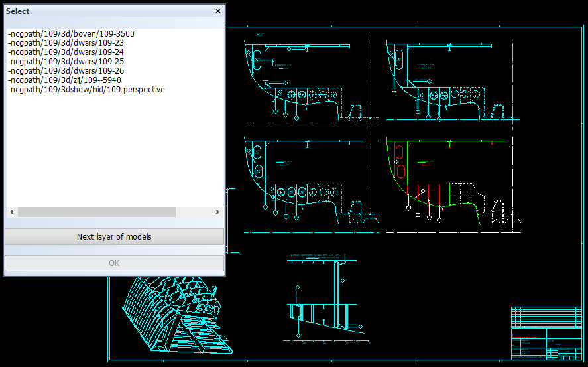
Task: Close the Select dialog
Action: 217,11
